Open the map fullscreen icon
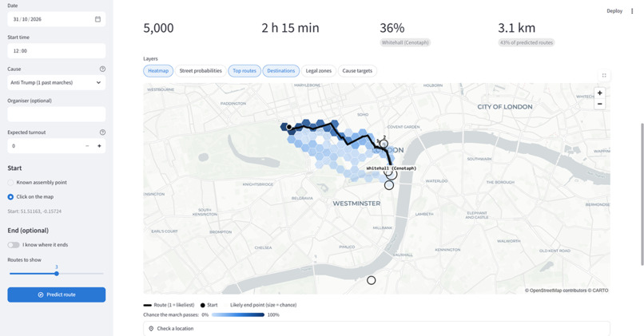Viewport: 644px width, 336px height. pyautogui.click(x=604, y=76)
